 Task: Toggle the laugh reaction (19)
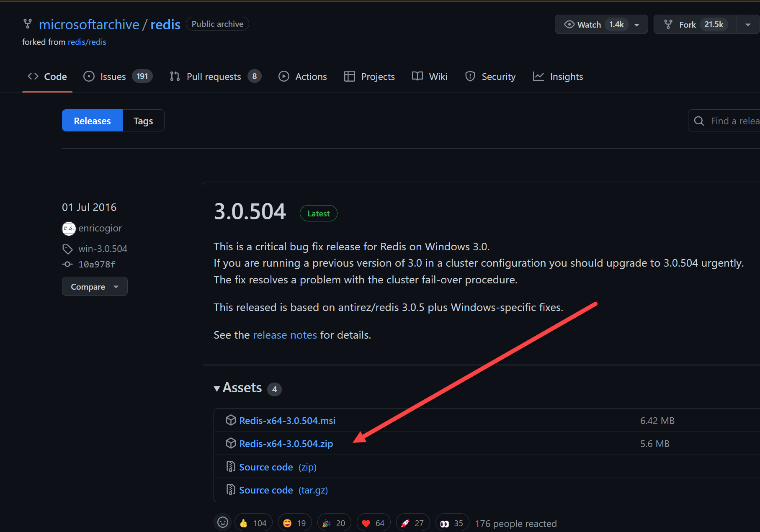coord(295,523)
